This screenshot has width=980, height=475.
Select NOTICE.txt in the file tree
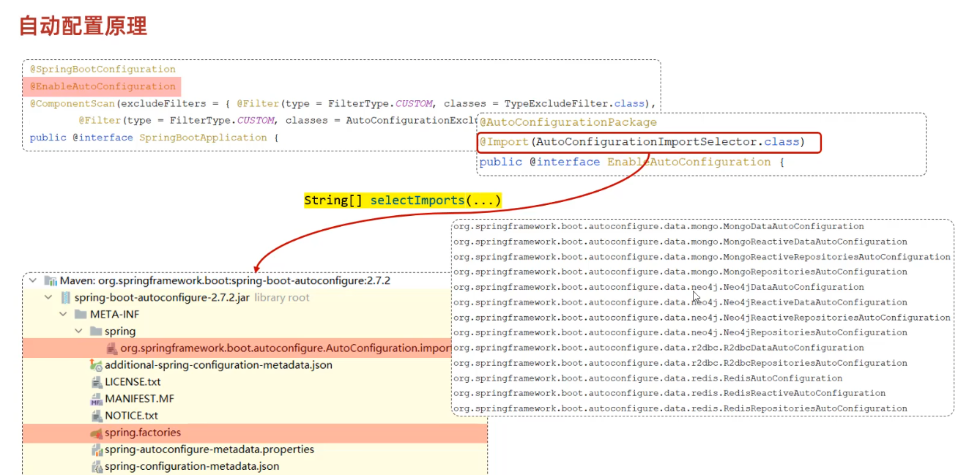131,416
